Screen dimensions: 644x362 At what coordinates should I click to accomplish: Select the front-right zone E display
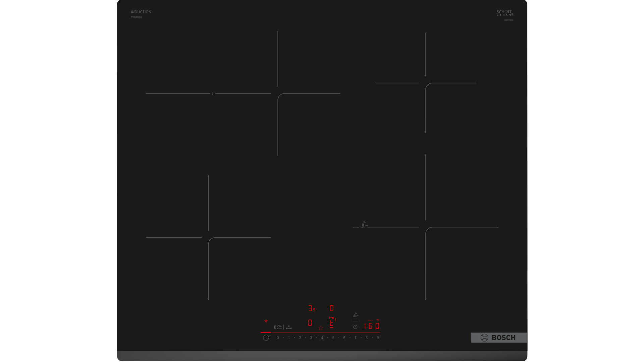pos(332,323)
